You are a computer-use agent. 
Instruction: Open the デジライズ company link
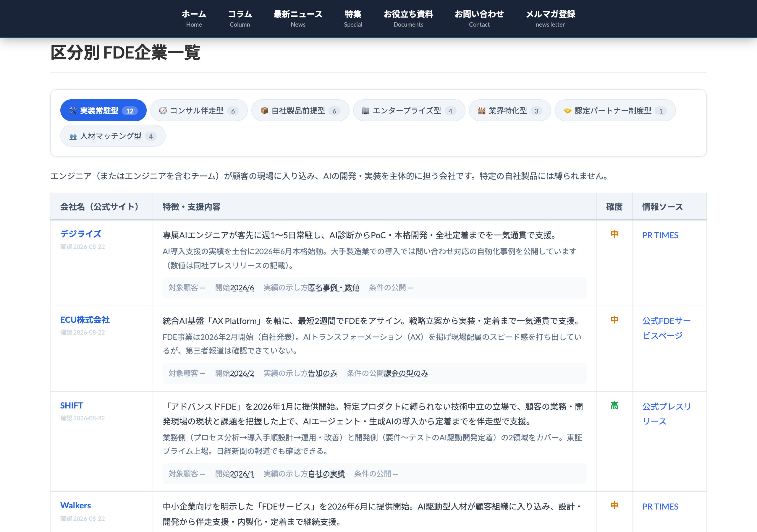81,234
